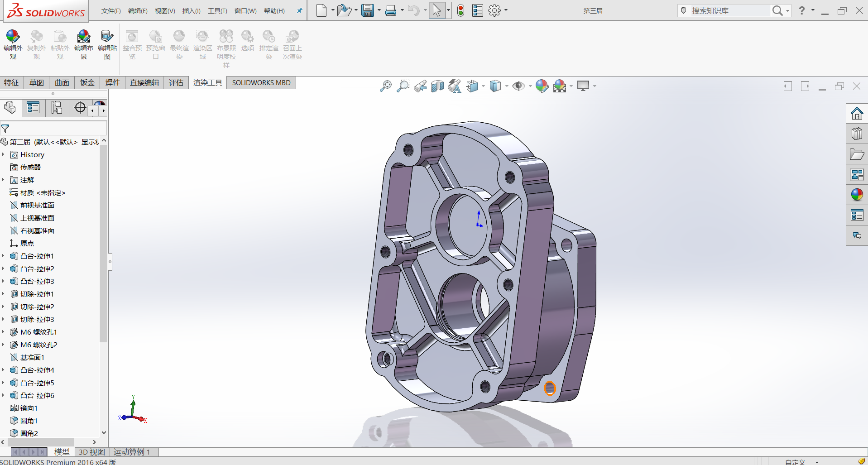This screenshot has width=868, height=465.
Task: Expand the 切除-拉伸1 feature
Action: 3,294
